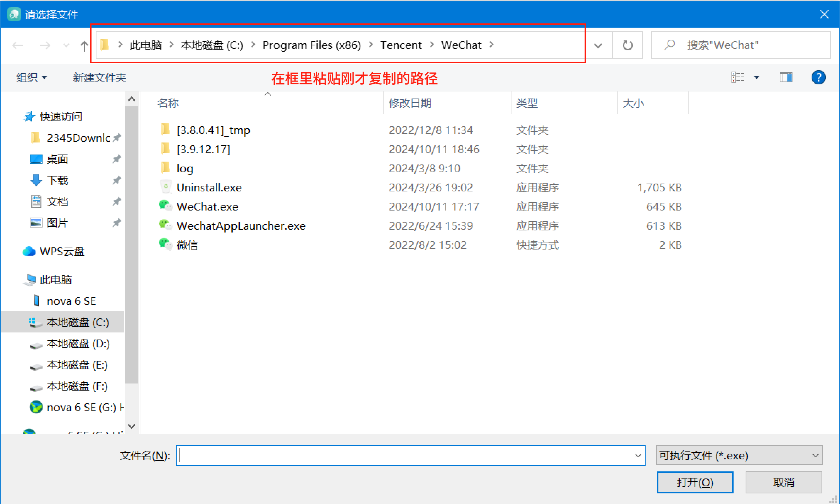Image resolution: width=840 pixels, height=504 pixels.
Task: Select WechatAppLauncher.exe in the file list
Action: click(x=241, y=226)
